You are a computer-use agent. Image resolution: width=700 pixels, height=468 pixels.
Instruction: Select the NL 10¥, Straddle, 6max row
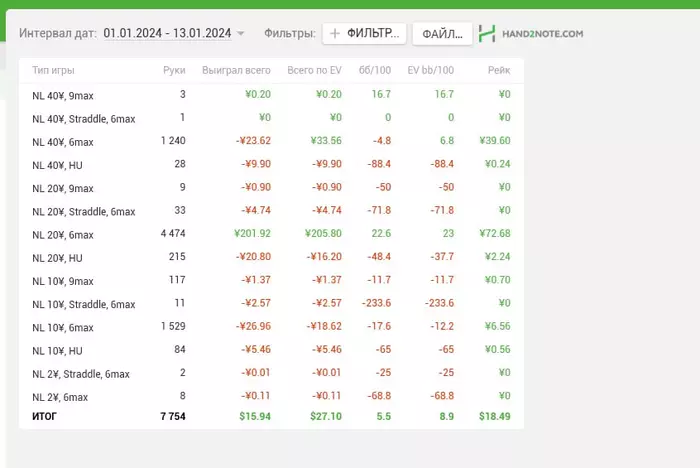(x=271, y=304)
